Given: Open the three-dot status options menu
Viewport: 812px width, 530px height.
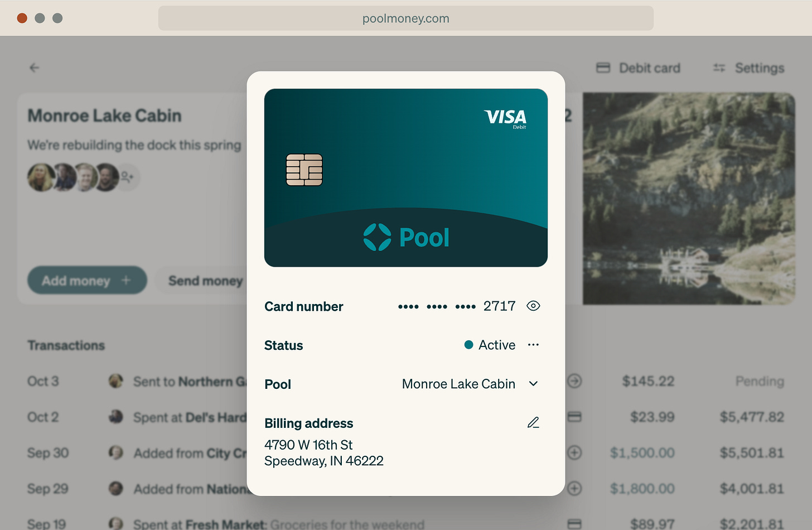Looking at the screenshot, I should pyautogui.click(x=533, y=345).
